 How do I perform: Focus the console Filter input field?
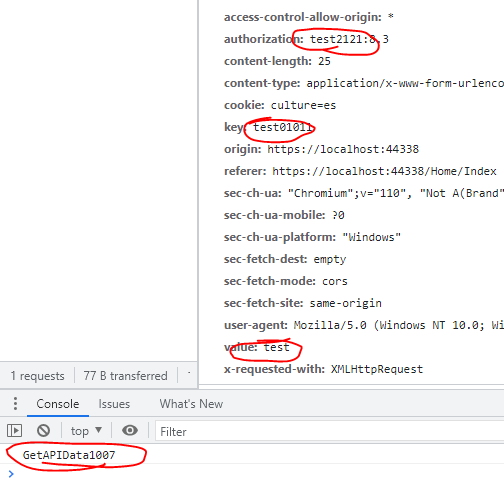click(330, 432)
